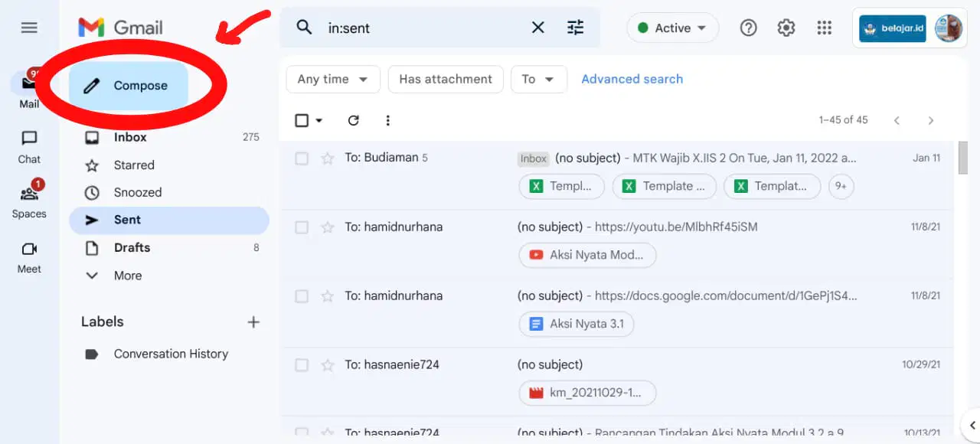Select the checkbox for the docs.google.com hamidnurhana email
980x444 pixels.
pyautogui.click(x=302, y=296)
